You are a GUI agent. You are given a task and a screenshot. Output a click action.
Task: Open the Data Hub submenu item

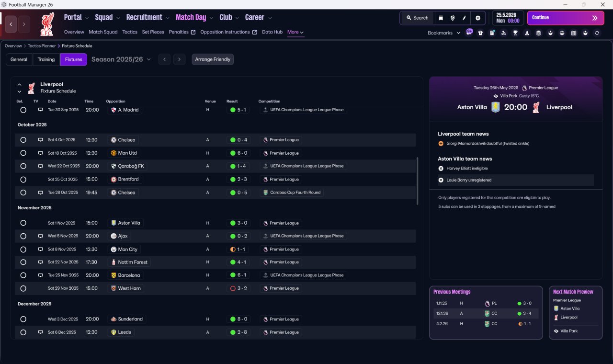272,32
